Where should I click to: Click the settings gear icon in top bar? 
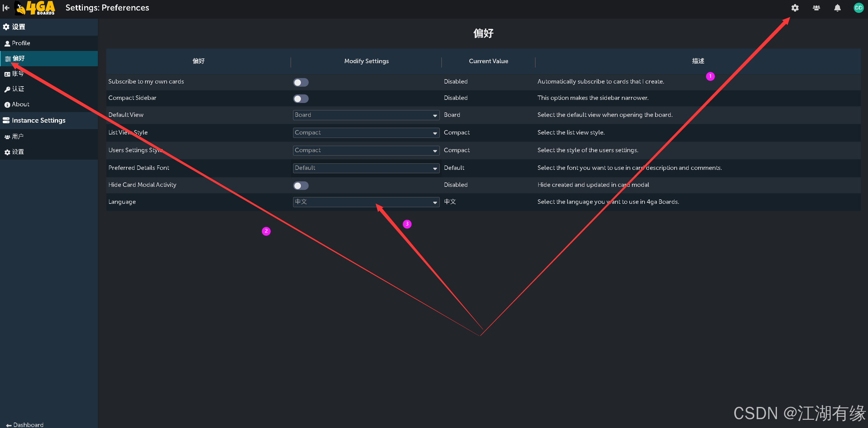coord(795,8)
